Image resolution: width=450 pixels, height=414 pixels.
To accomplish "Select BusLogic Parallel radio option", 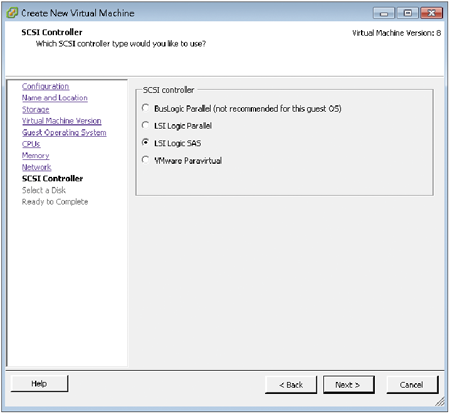I will tap(145, 108).
